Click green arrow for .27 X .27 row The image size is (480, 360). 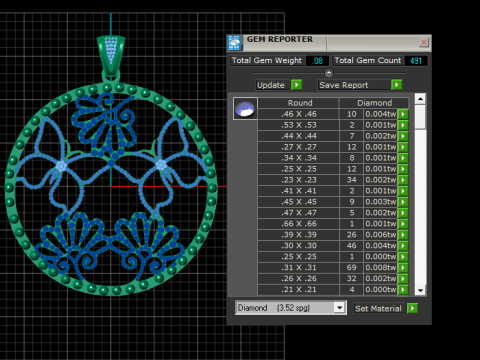pyautogui.click(x=403, y=147)
